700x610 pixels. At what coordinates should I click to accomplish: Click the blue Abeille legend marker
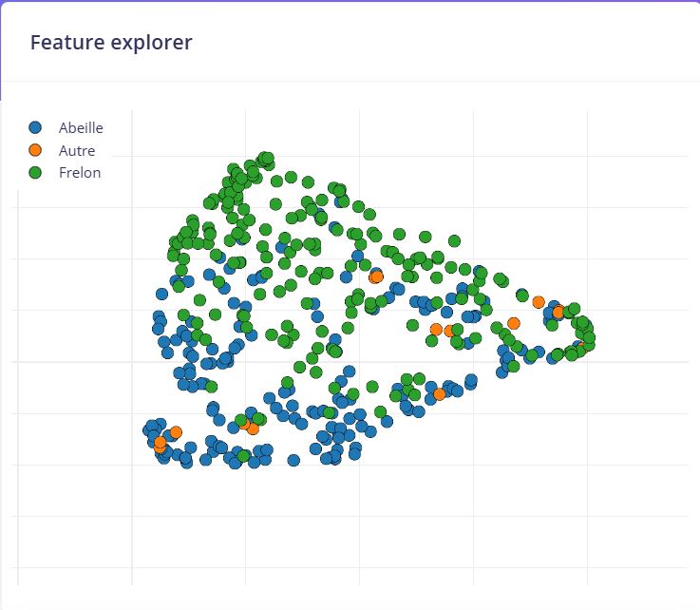[36, 127]
